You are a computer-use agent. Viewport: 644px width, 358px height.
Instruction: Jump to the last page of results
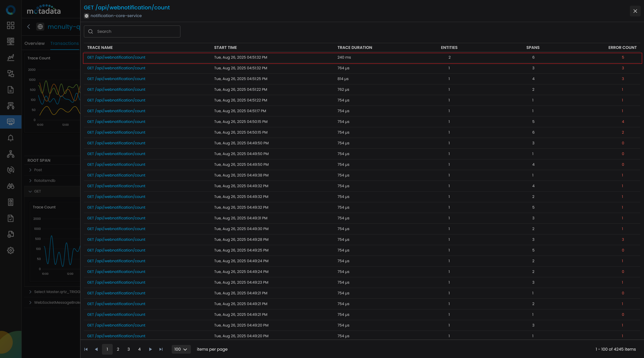[161, 349]
